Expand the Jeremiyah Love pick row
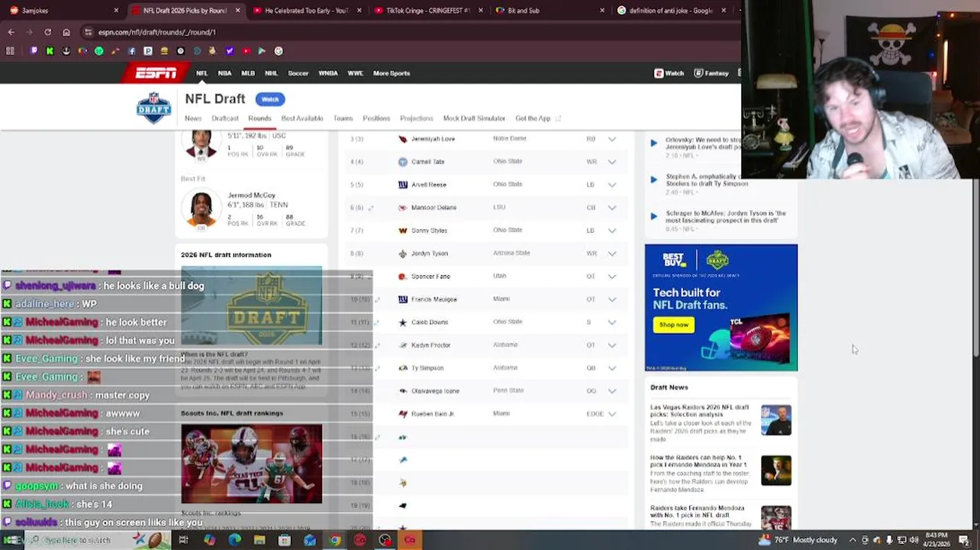 (611, 139)
